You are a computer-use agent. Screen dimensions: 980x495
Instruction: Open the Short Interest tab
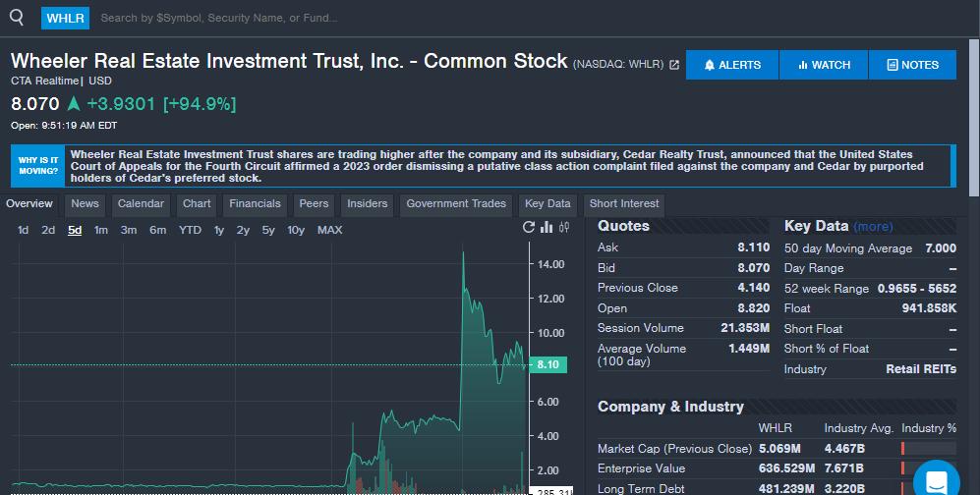coord(624,204)
